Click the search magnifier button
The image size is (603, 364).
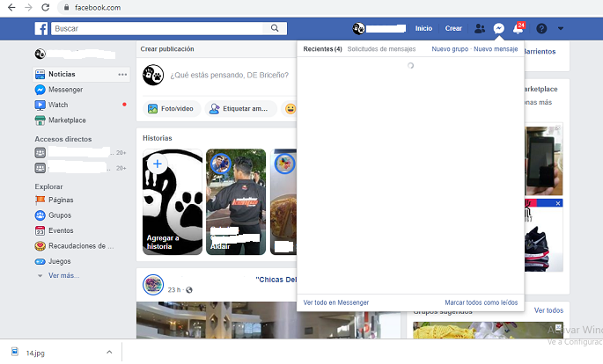tap(275, 28)
